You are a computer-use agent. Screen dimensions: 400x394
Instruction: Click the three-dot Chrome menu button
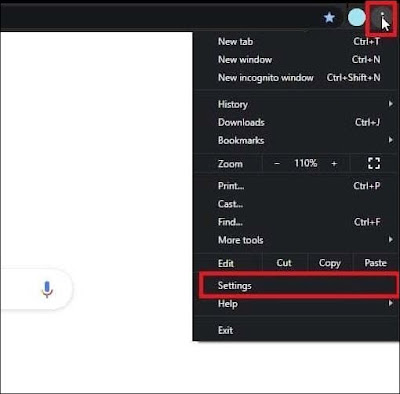point(382,17)
